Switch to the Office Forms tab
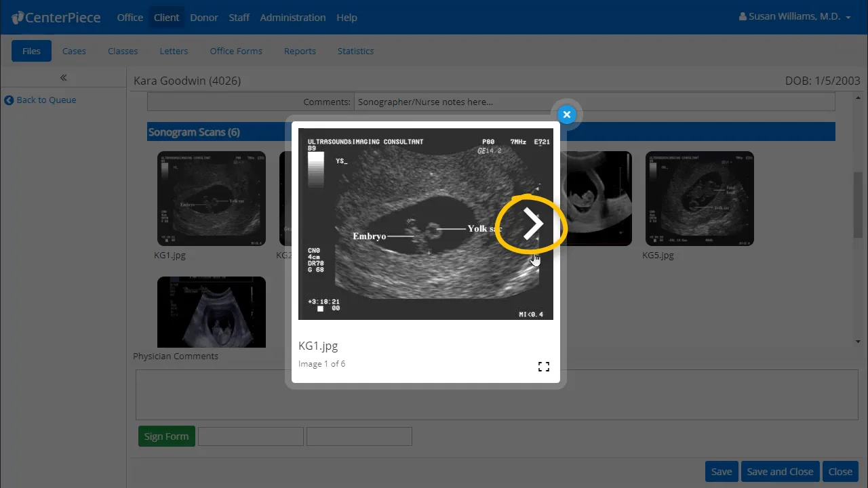868x488 pixels. [x=236, y=51]
